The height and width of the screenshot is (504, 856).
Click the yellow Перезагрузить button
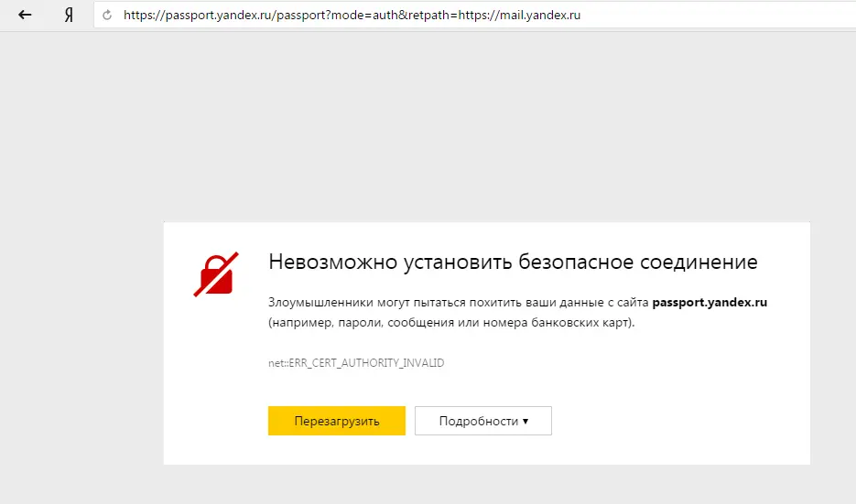[337, 421]
